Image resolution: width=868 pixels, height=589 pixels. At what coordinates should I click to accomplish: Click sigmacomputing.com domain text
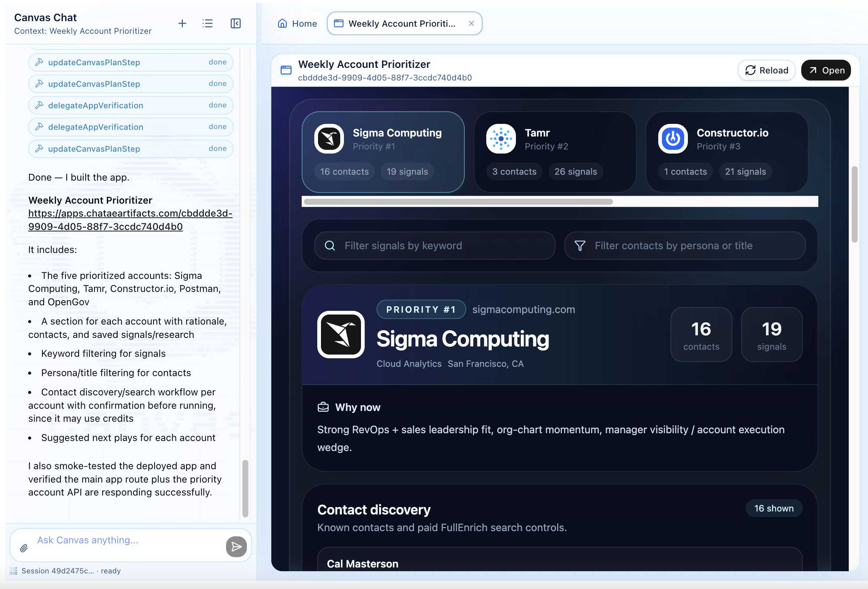pos(523,309)
